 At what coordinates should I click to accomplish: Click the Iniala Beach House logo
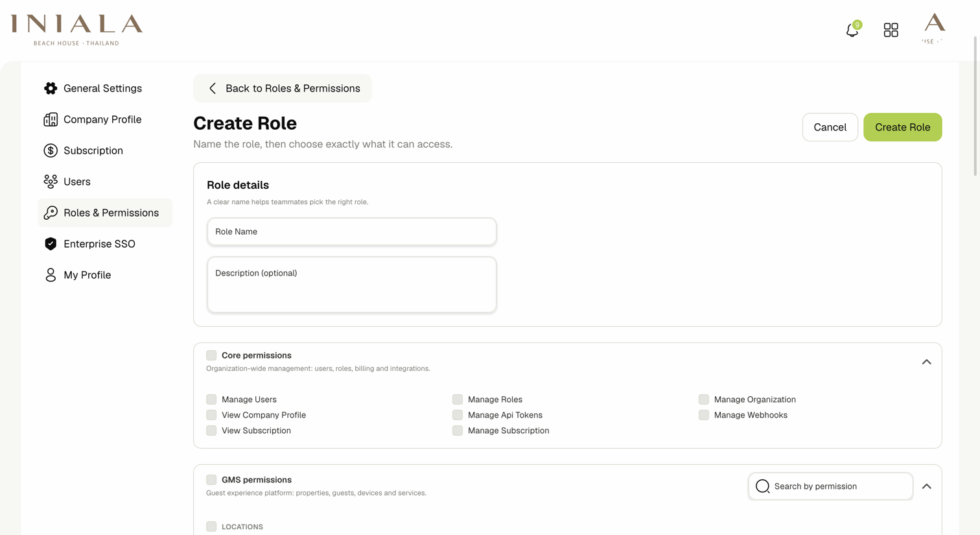[x=76, y=30]
